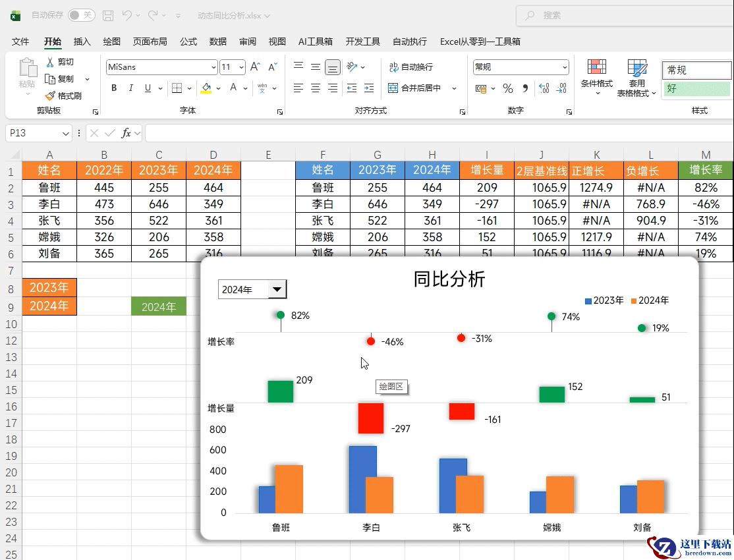Screen dimensions: 734x560
Task: Click the yellow fill color swatch
Action: pyautogui.click(x=206, y=88)
